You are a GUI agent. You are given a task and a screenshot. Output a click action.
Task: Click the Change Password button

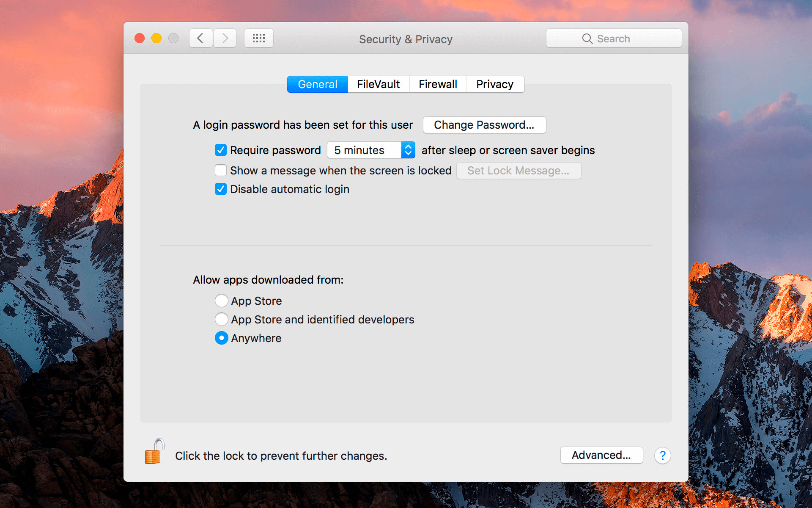coord(483,124)
